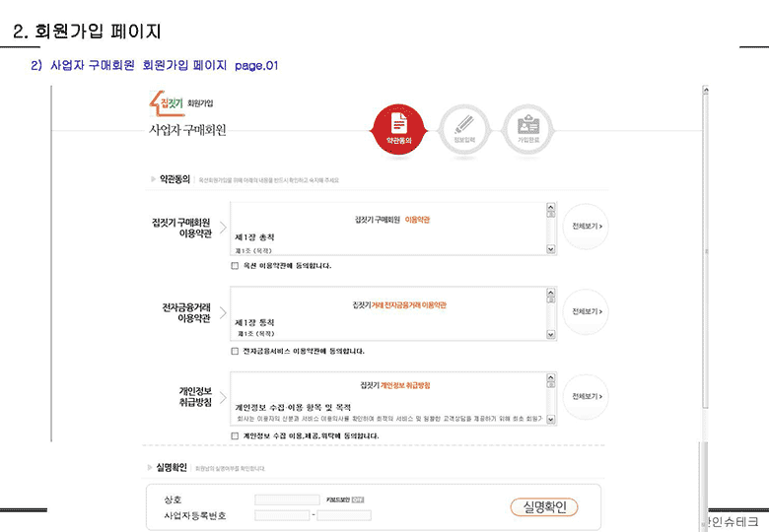Screen dimensions: 769x532
Task: Click the page's right vertical scrollbar
Action: (705, 296)
